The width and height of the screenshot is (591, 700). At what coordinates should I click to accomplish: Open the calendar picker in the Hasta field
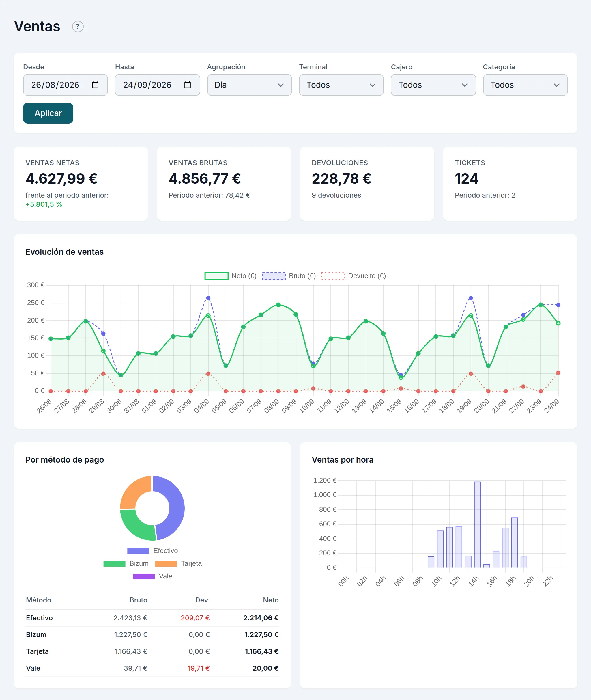[188, 85]
